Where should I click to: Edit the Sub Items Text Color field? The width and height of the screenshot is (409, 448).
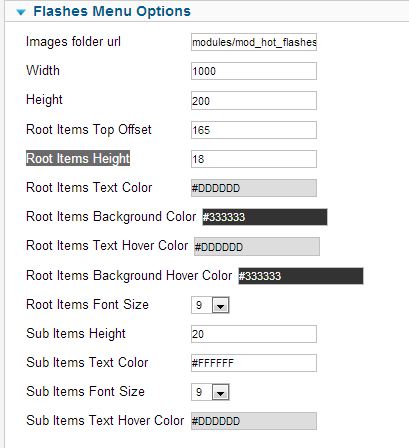[254, 363]
